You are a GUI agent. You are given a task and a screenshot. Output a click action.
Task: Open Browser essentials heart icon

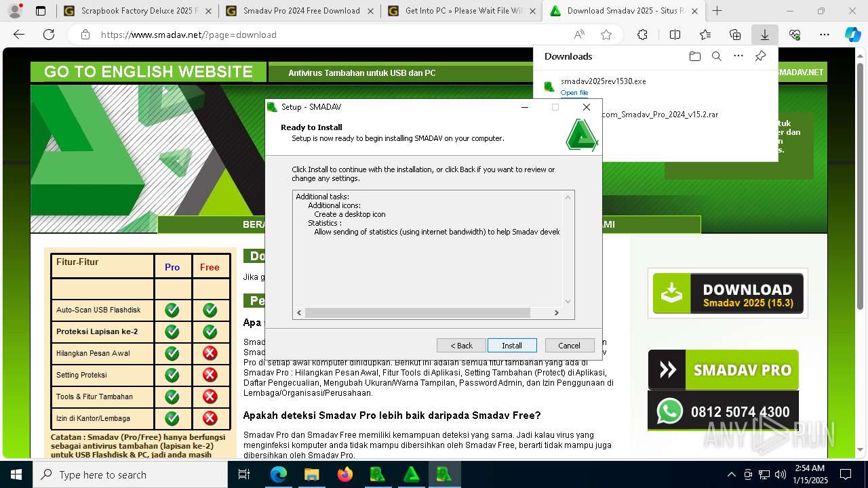(795, 35)
